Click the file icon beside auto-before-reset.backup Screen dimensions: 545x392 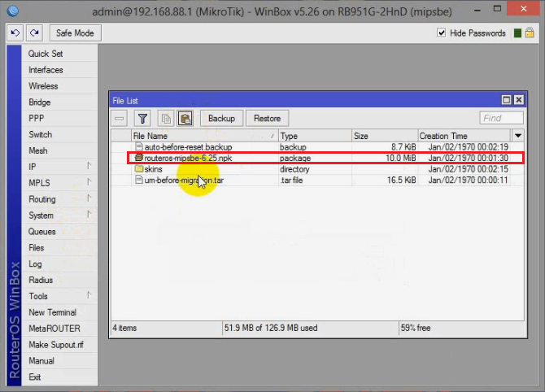click(x=139, y=146)
